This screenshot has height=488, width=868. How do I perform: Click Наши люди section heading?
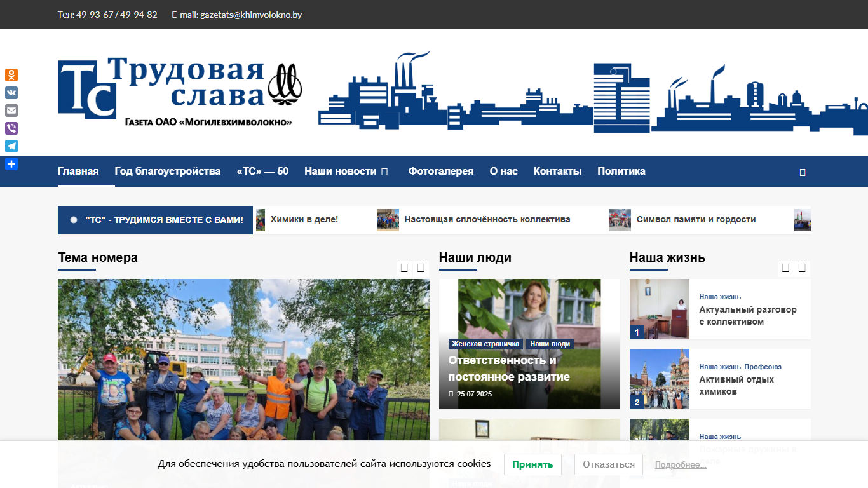pos(475,257)
